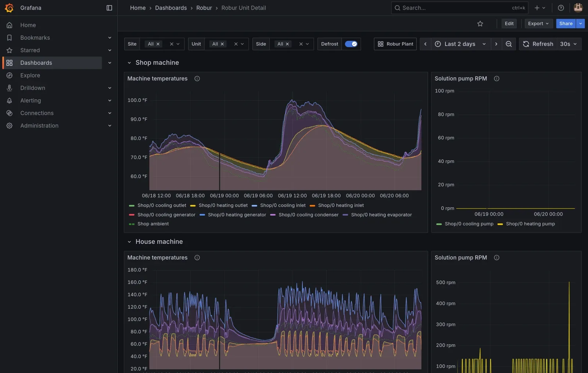Open the 30s refresh interval dropdown
The width and height of the screenshot is (588, 373).
tap(569, 44)
